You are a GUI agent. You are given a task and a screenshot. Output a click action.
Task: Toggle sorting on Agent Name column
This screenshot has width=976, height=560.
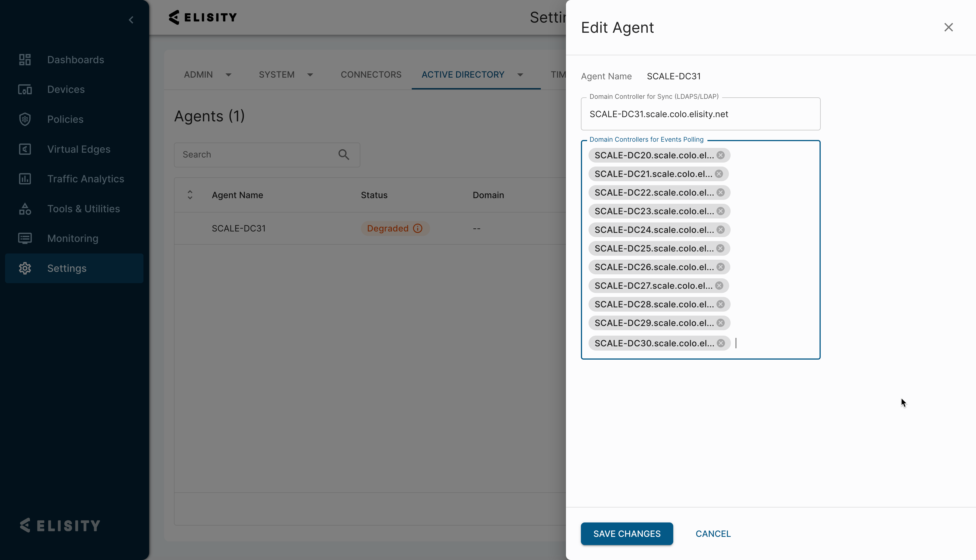click(x=190, y=194)
